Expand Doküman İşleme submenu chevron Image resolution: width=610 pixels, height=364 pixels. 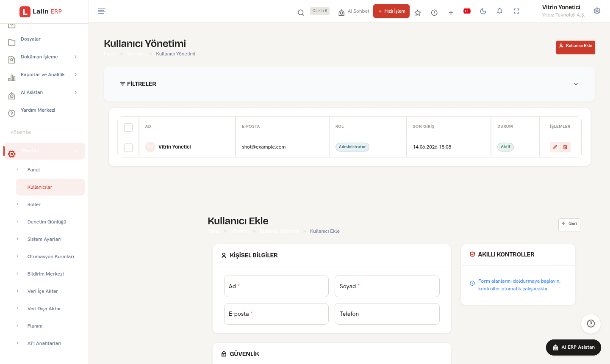point(76,57)
